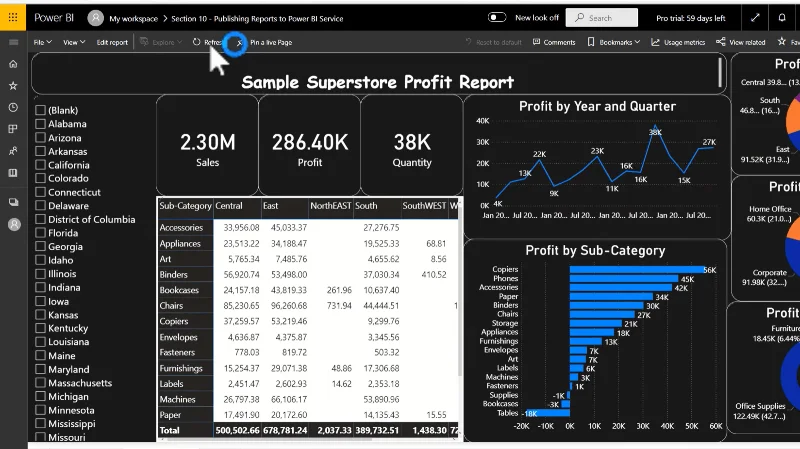
Task: Click the Phones 45K bar in chart
Action: pyautogui.click(x=624, y=279)
